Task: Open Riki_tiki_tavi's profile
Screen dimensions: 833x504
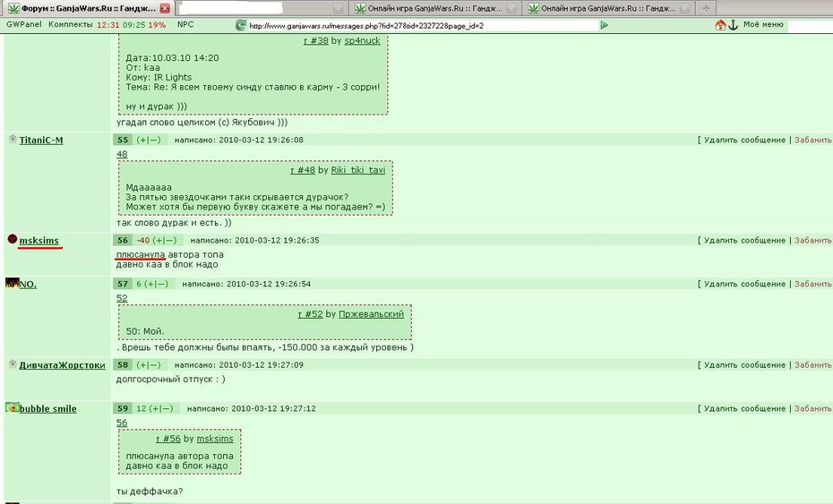Action: click(358, 170)
